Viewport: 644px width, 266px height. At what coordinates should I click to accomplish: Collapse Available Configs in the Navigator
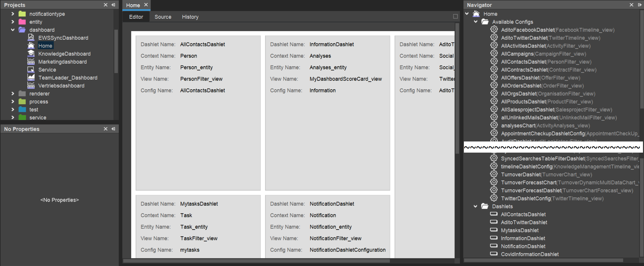[476, 22]
